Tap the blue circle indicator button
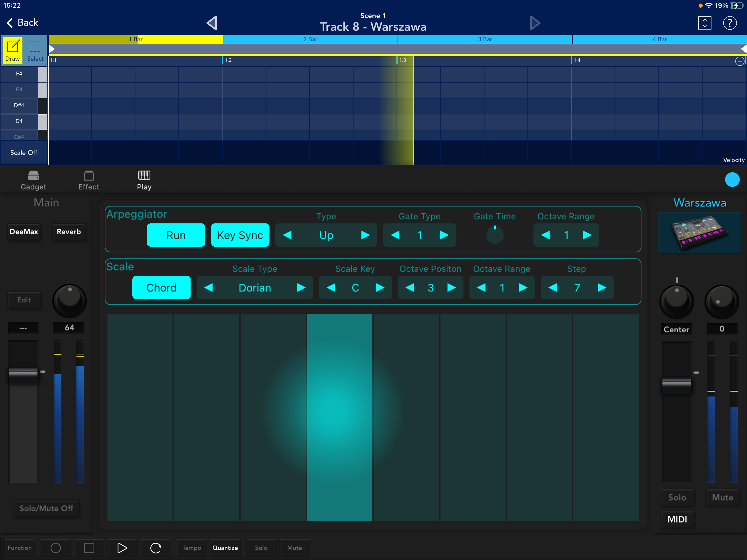The image size is (747, 560). [x=732, y=179]
